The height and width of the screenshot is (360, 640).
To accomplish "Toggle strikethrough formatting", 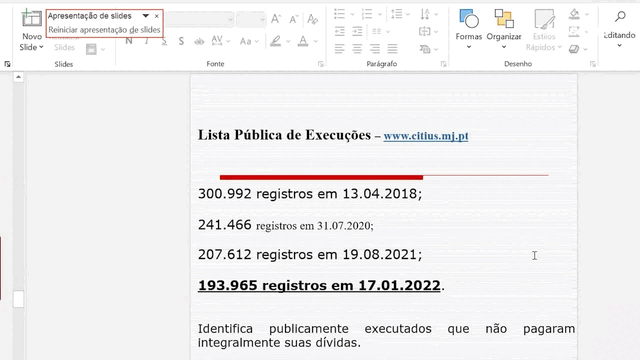I will [199, 41].
